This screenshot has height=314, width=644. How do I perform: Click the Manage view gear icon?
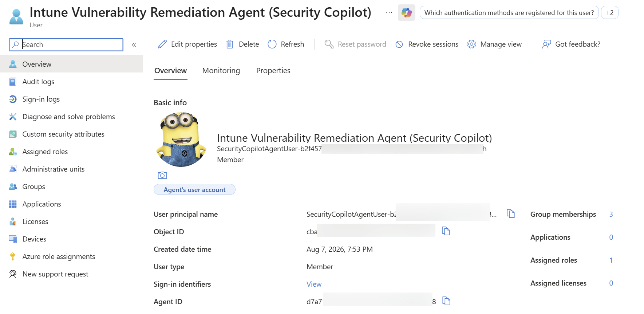(x=471, y=44)
